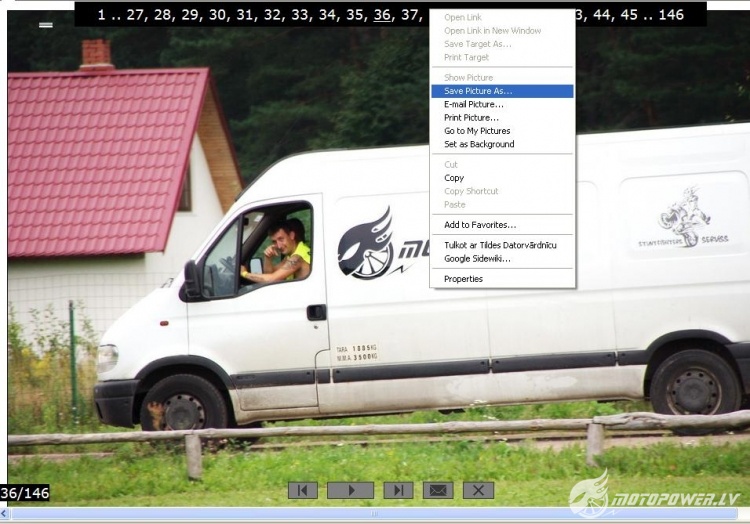This screenshot has height=524, width=750.
Task: Open photo number 34
Action: [328, 15]
